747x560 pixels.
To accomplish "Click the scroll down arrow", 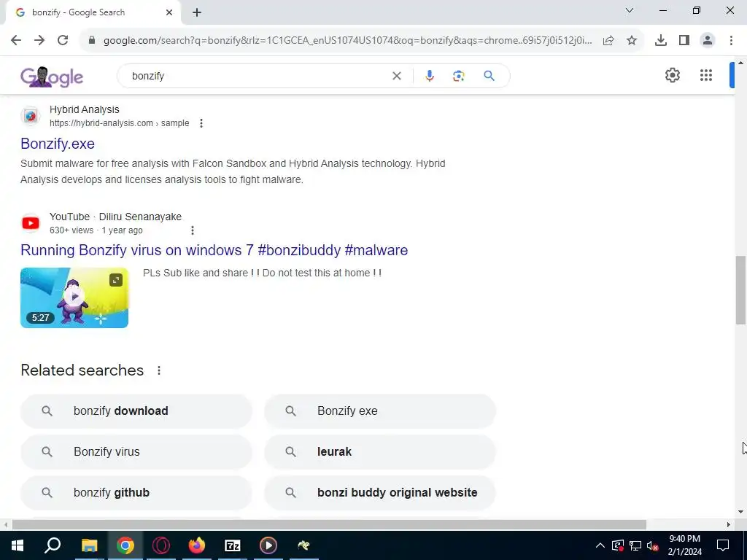I will [x=741, y=513].
